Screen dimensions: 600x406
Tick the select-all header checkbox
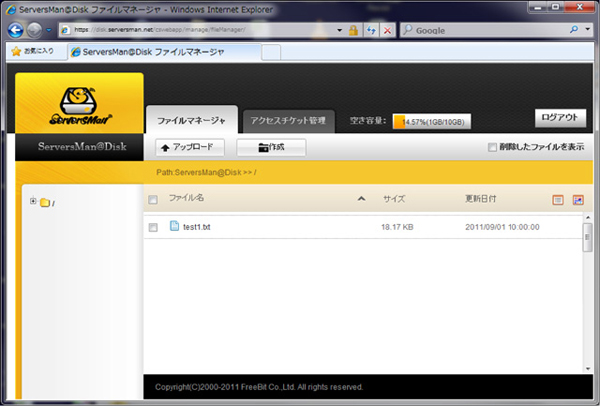click(153, 200)
